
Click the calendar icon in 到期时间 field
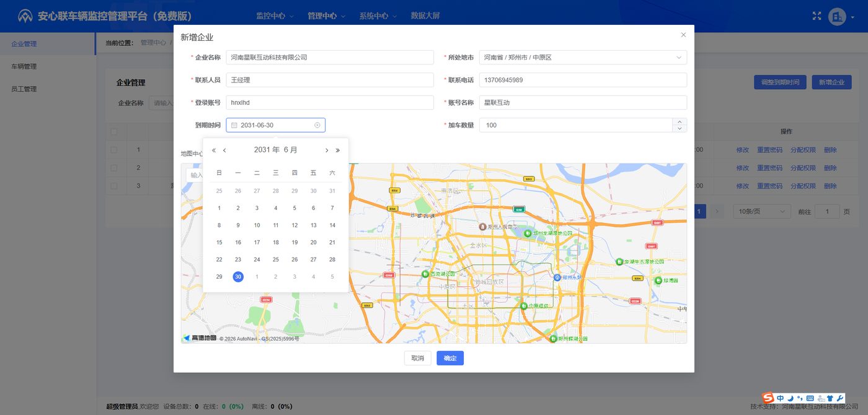pyautogui.click(x=234, y=125)
